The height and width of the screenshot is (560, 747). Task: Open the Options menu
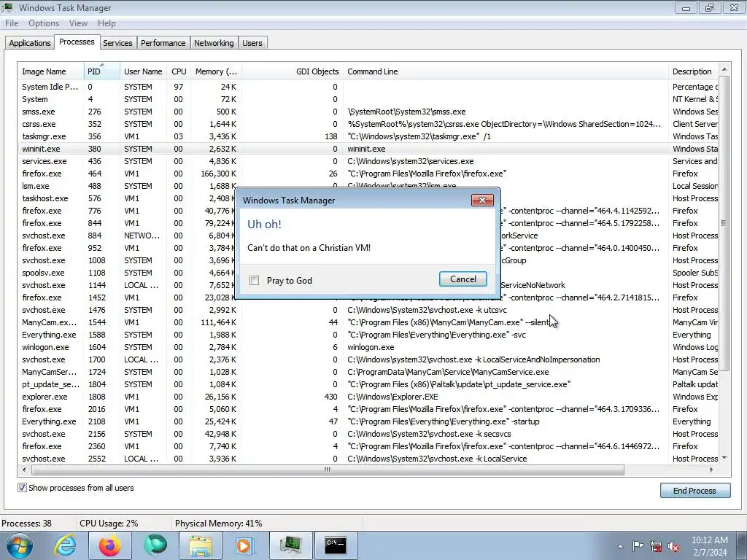[x=44, y=23]
